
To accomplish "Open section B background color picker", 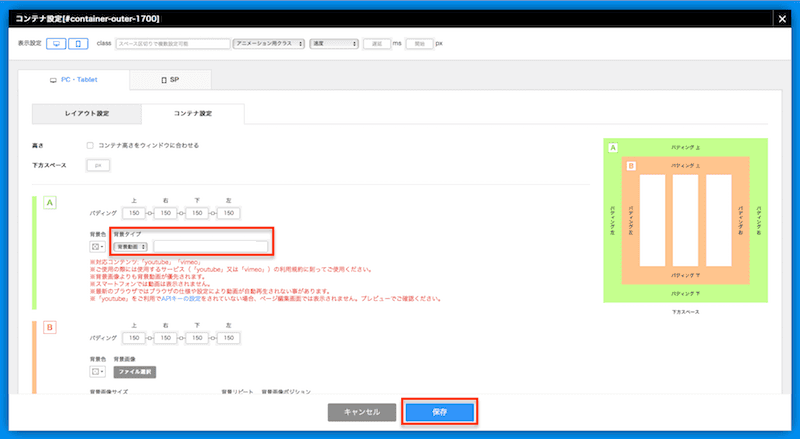I will 97,371.
